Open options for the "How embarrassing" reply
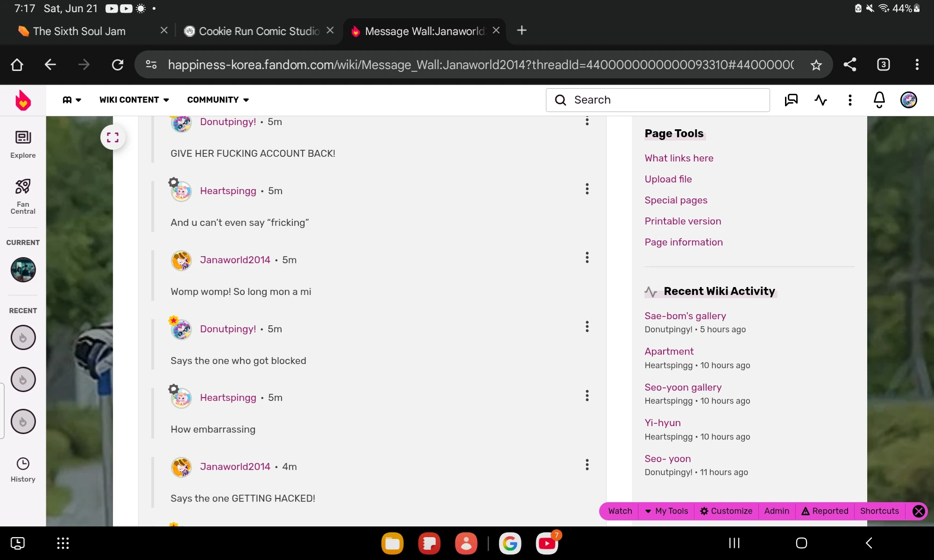 coord(587,396)
